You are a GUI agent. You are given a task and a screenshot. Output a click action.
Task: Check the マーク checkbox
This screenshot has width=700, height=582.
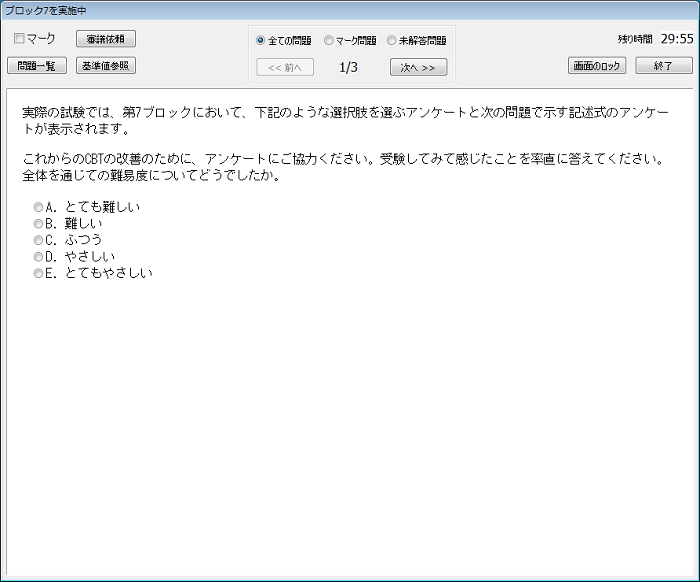(19, 38)
